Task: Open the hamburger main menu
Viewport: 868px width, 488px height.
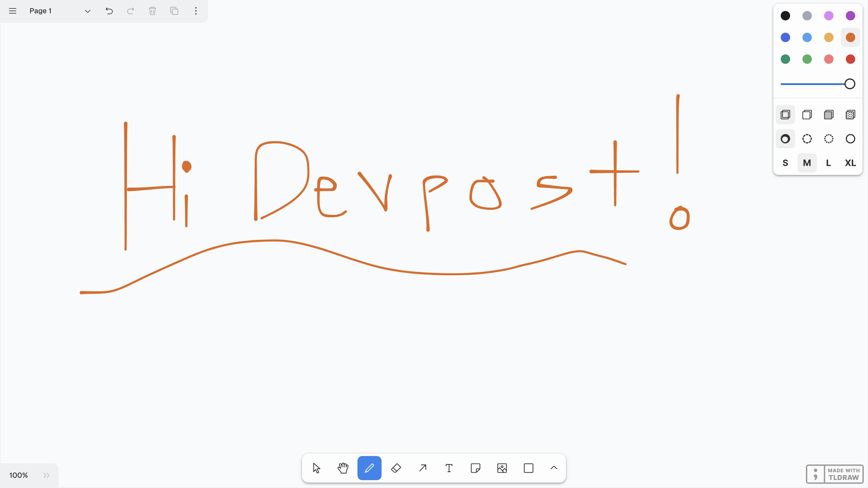Action: tap(13, 11)
